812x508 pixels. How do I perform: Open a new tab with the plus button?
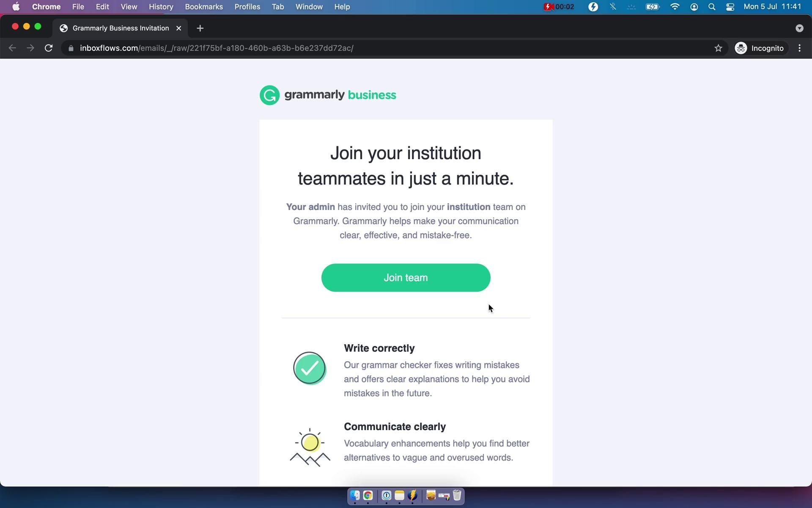200,28
